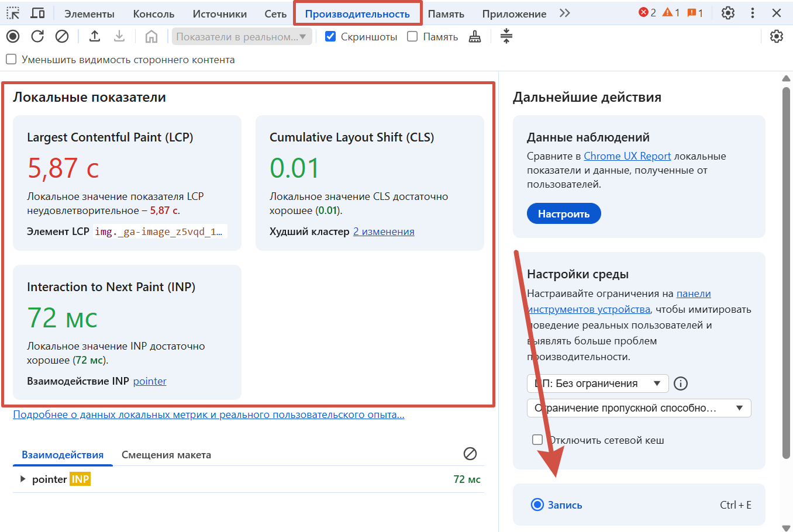
Task: Open the Chrome UX Report link
Action: click(627, 156)
